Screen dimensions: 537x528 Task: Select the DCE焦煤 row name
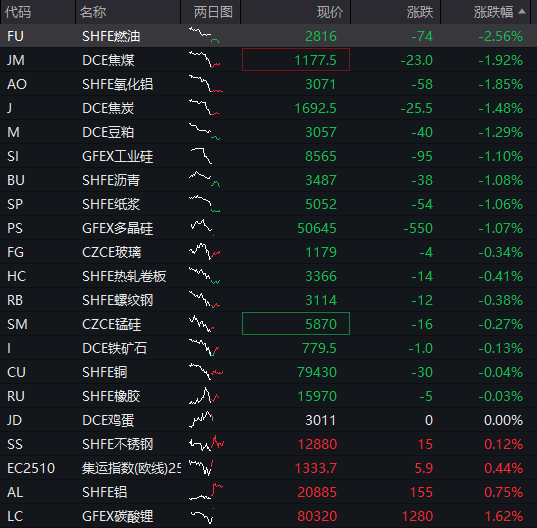108,60
